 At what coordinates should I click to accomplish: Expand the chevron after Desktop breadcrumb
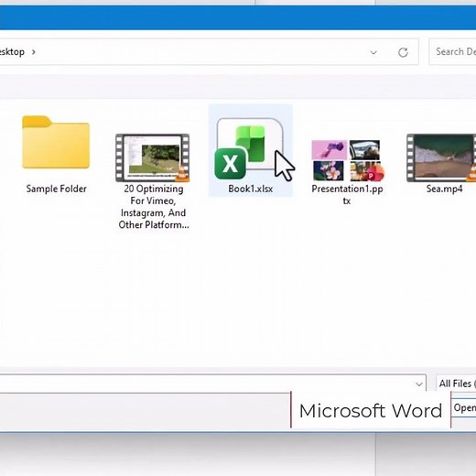click(x=34, y=52)
